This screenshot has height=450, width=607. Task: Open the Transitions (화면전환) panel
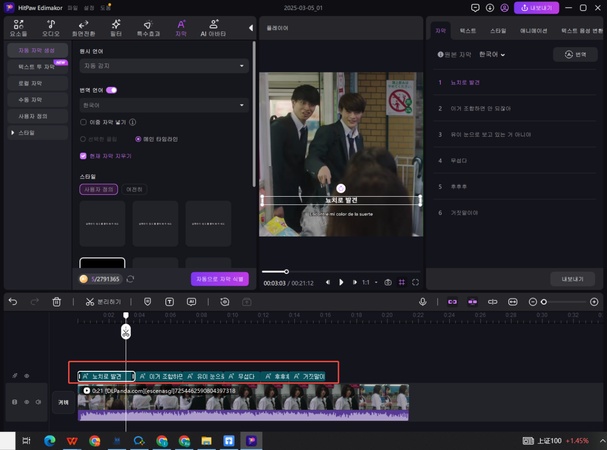click(83, 28)
